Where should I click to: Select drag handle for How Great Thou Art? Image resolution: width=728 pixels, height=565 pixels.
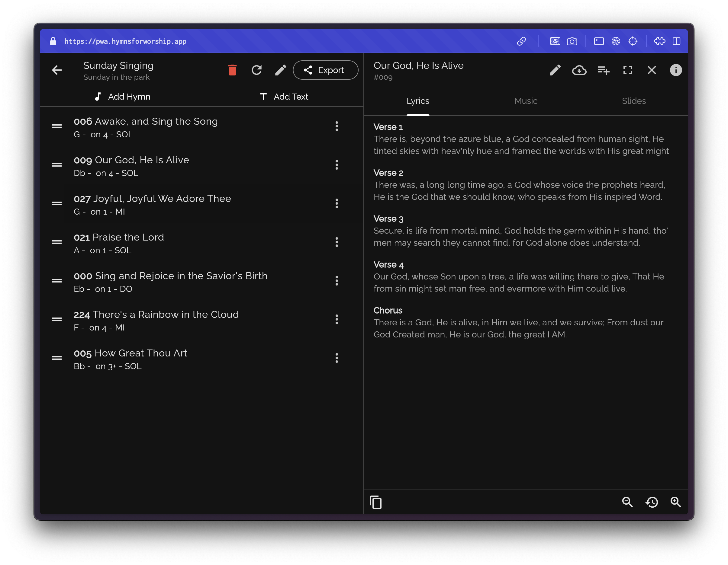[57, 358]
